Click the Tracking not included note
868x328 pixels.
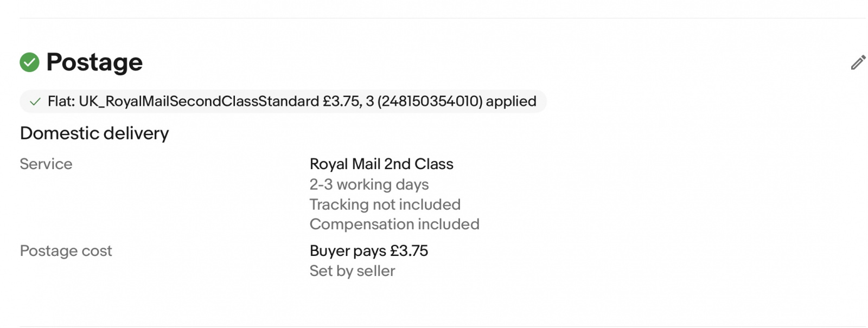coord(385,204)
